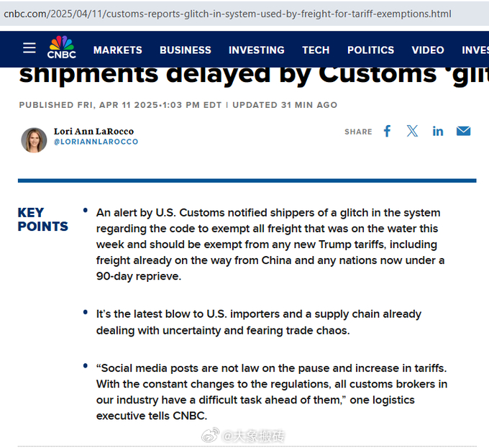
Task: Open the Business section
Action: [x=186, y=50]
